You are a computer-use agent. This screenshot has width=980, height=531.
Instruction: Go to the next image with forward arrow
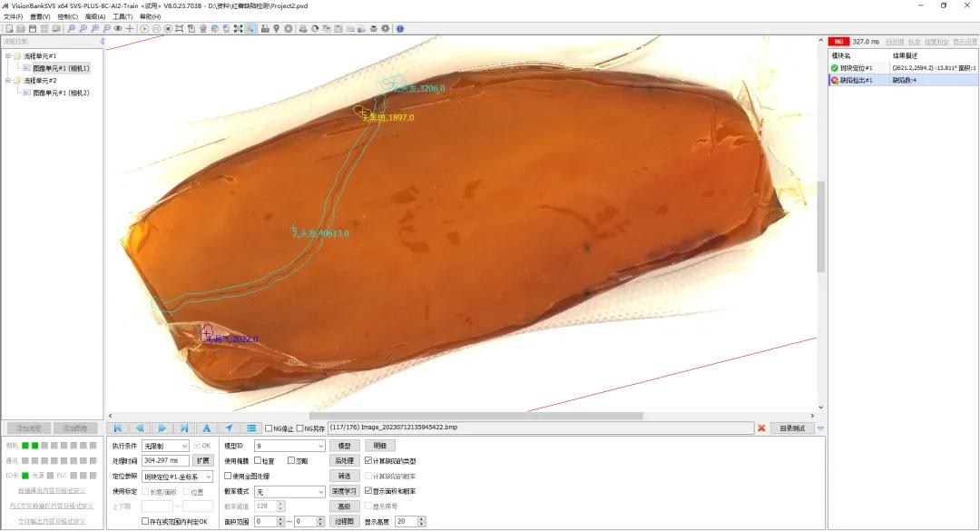[162, 428]
